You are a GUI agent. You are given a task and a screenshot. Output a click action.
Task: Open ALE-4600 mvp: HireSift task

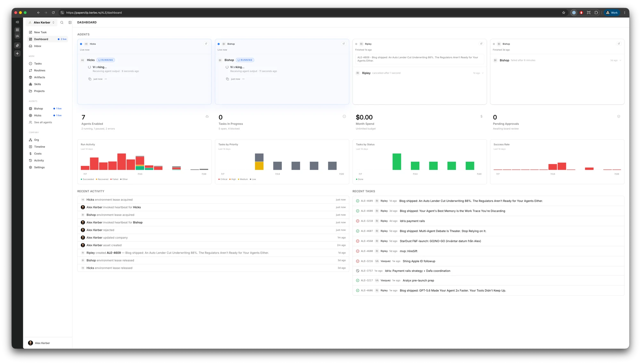pos(488,251)
